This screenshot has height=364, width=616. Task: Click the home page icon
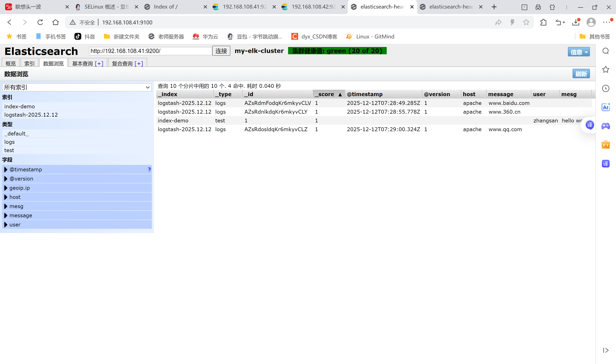point(55,22)
